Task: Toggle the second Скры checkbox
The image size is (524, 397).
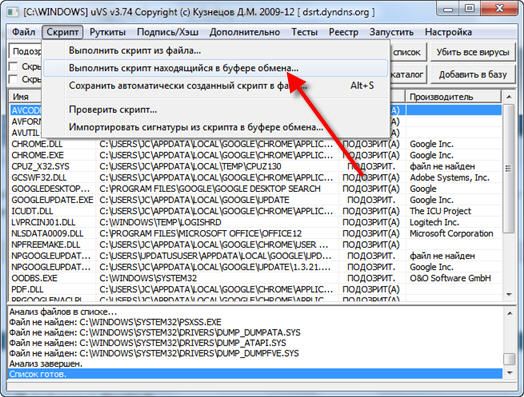Action: click(13, 80)
